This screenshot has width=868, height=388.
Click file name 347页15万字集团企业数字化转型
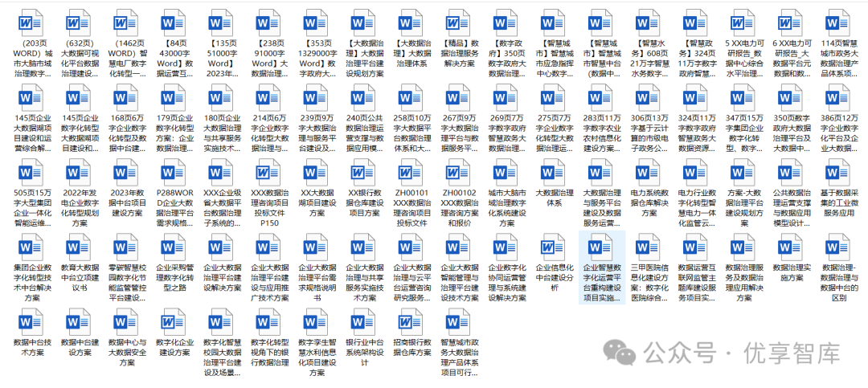pyautogui.click(x=743, y=133)
